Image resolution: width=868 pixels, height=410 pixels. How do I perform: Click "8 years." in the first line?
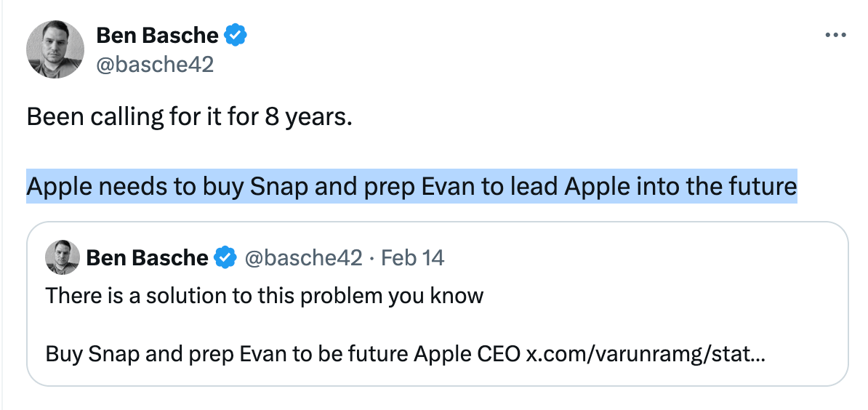308,116
